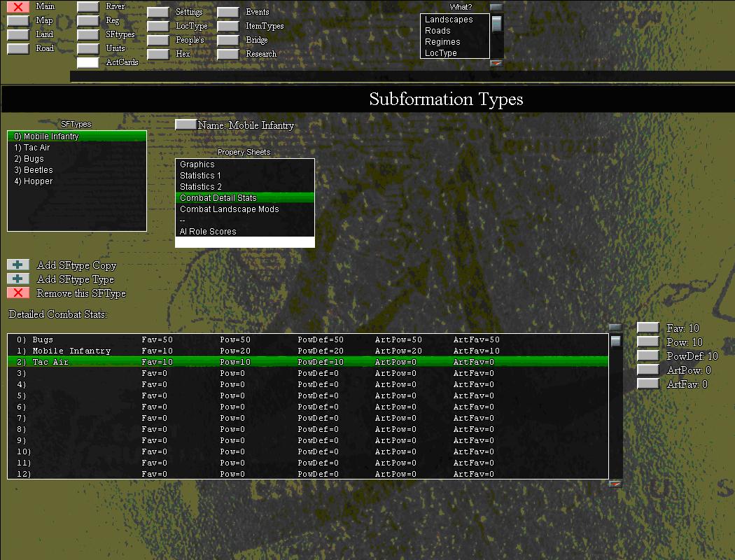Click the button to edit Name: Mobile Infantry
This screenshot has height=560, width=735.
click(186, 125)
